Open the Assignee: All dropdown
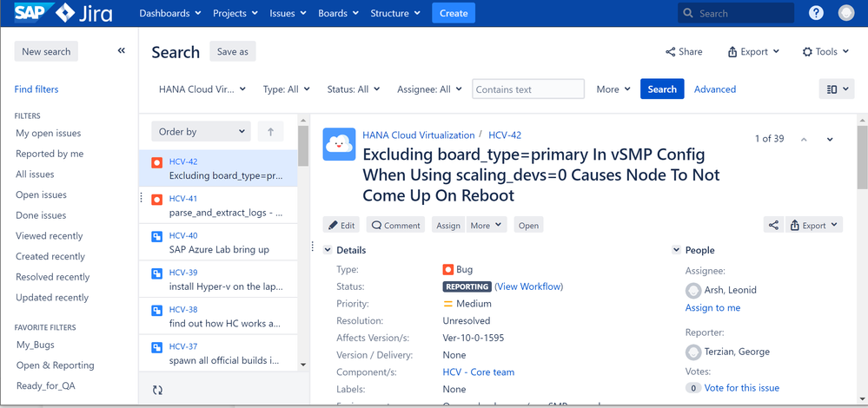 [429, 89]
